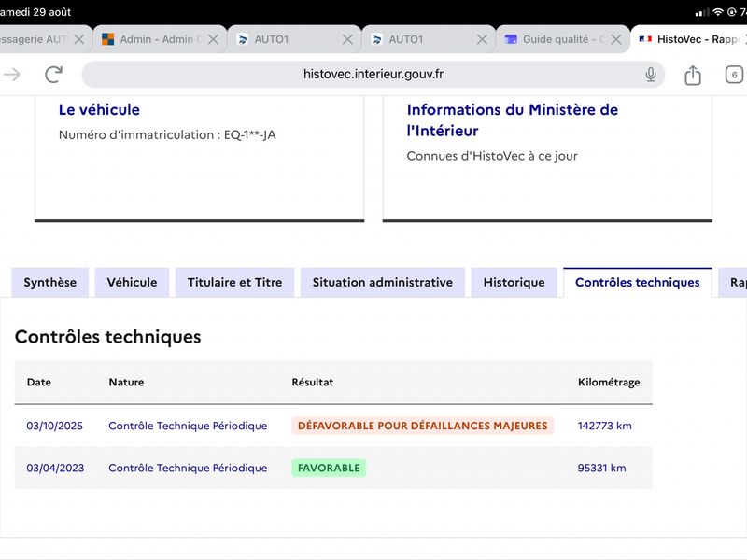Select the HistoVec - Rapport browser tab
Viewport: 747px width, 560px height.
689,39
